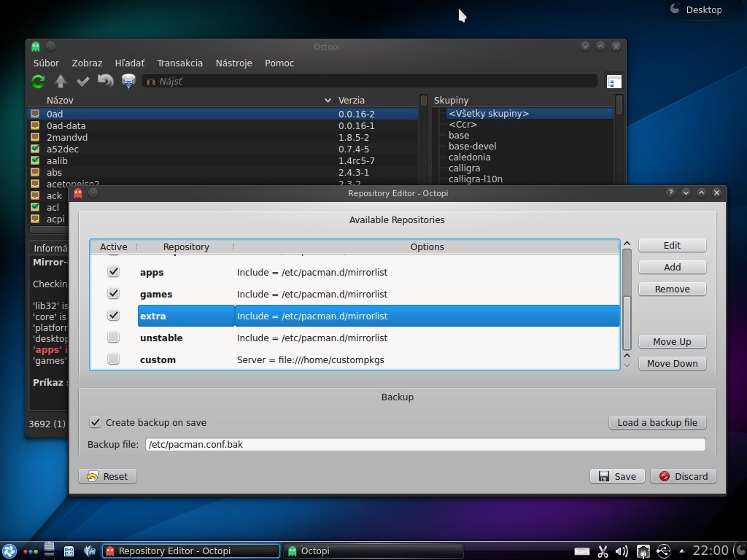Click clock showing 22:00

(x=711, y=551)
